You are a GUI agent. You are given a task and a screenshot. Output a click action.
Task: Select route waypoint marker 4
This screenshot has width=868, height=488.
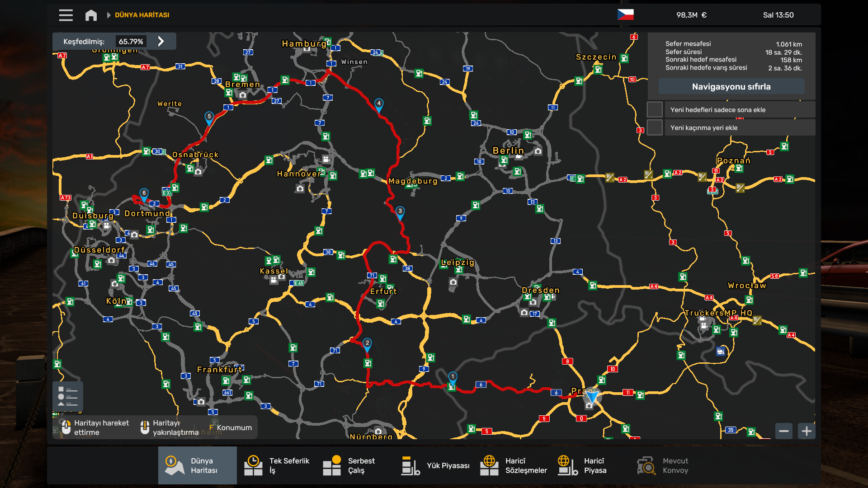[x=379, y=104]
